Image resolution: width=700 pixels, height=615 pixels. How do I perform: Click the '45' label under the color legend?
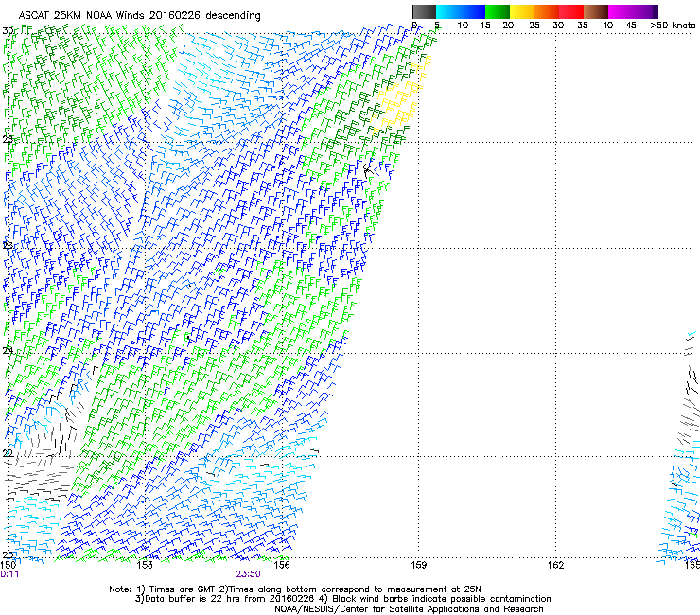pos(631,26)
